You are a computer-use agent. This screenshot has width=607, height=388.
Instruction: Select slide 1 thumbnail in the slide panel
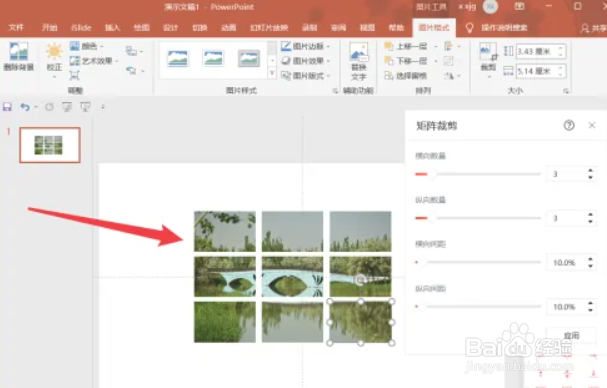point(50,145)
